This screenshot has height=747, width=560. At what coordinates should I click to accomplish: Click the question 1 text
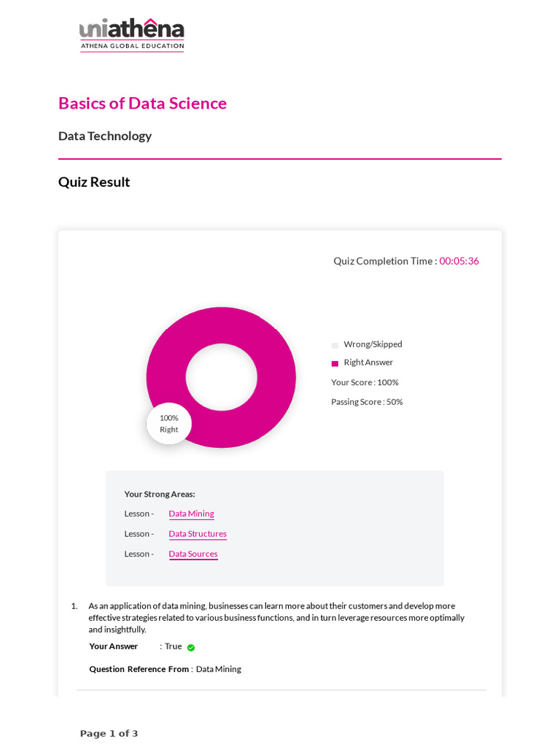[276, 617]
